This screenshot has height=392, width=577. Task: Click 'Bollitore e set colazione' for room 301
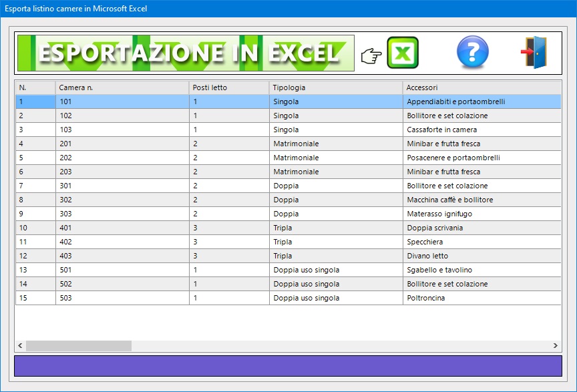point(482,186)
